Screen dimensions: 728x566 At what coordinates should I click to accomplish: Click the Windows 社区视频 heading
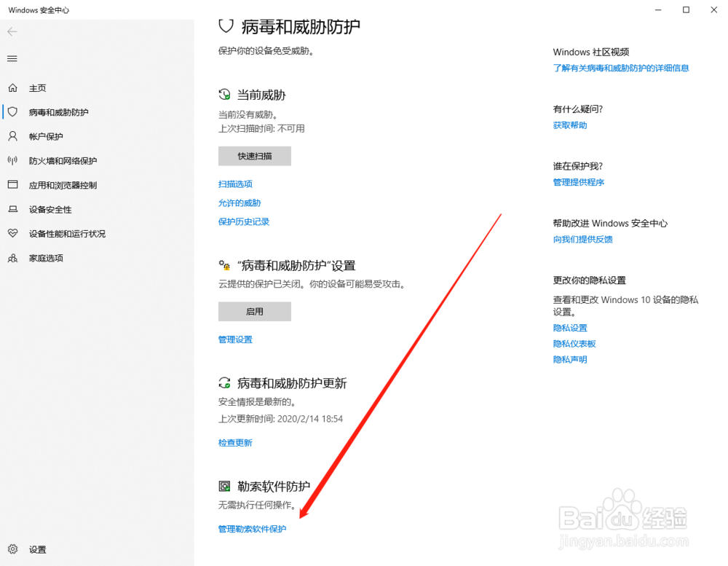coord(591,52)
